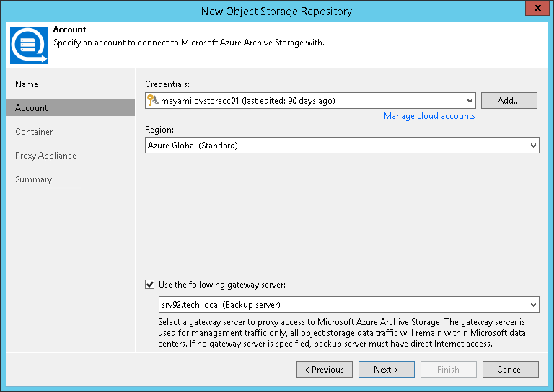Select the Account wizard step
554x392 pixels.
[x=32, y=108]
